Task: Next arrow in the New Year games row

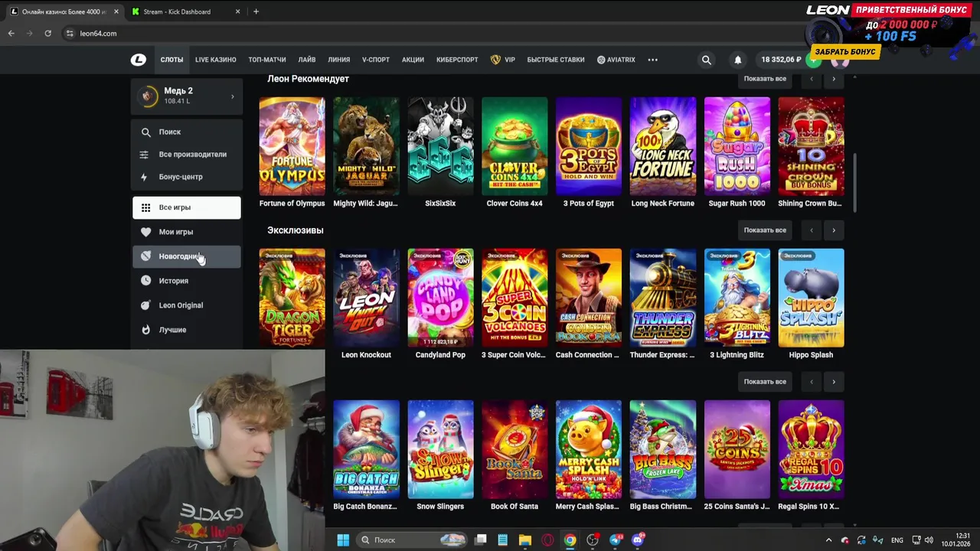Action: tap(834, 382)
